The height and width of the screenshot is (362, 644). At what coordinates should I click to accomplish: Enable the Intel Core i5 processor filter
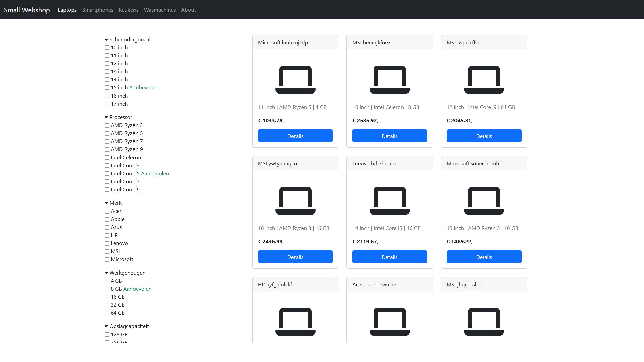click(x=107, y=174)
